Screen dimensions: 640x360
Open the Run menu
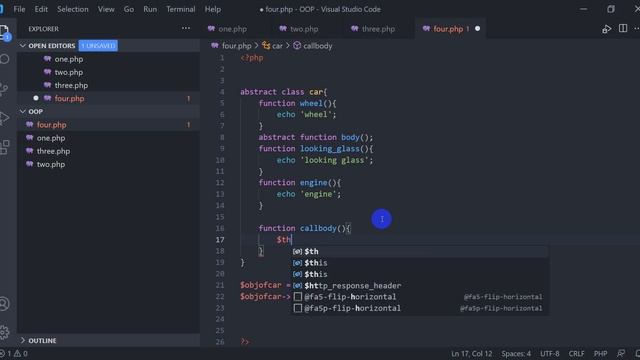tap(150, 9)
